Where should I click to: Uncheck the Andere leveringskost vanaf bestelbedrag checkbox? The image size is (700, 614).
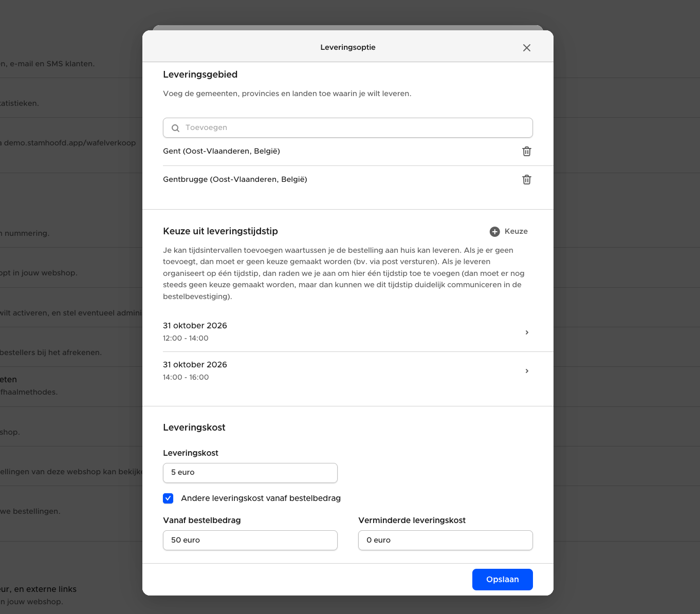pyautogui.click(x=168, y=498)
